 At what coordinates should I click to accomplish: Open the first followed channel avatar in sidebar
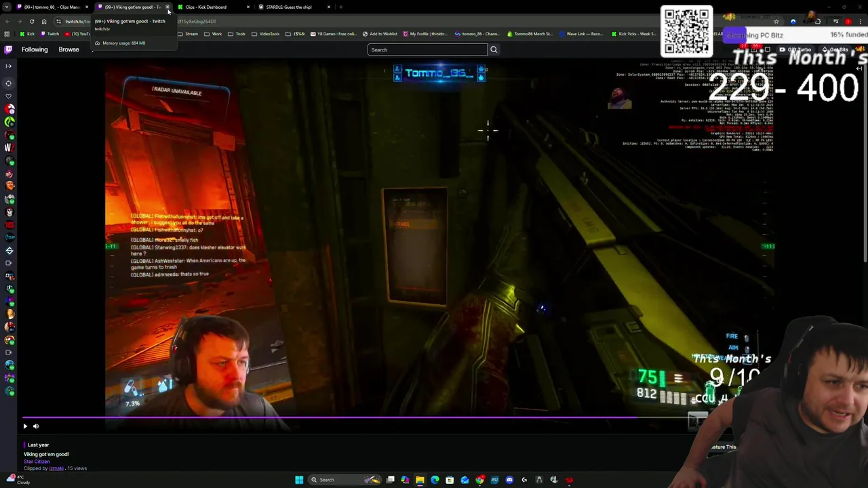pos(9,109)
